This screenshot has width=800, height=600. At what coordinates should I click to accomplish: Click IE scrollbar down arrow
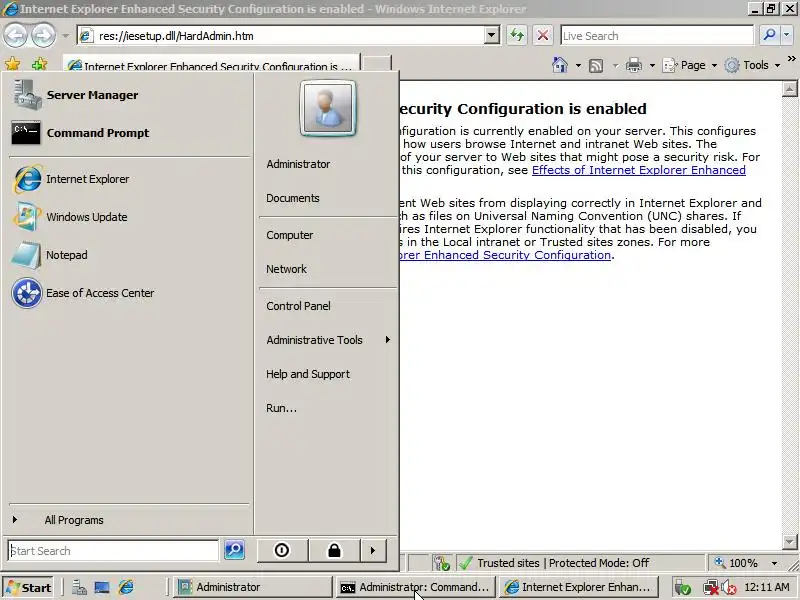tap(789, 541)
